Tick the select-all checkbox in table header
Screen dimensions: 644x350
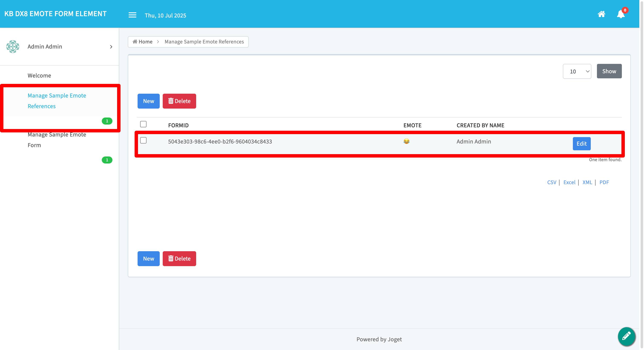coord(143,124)
